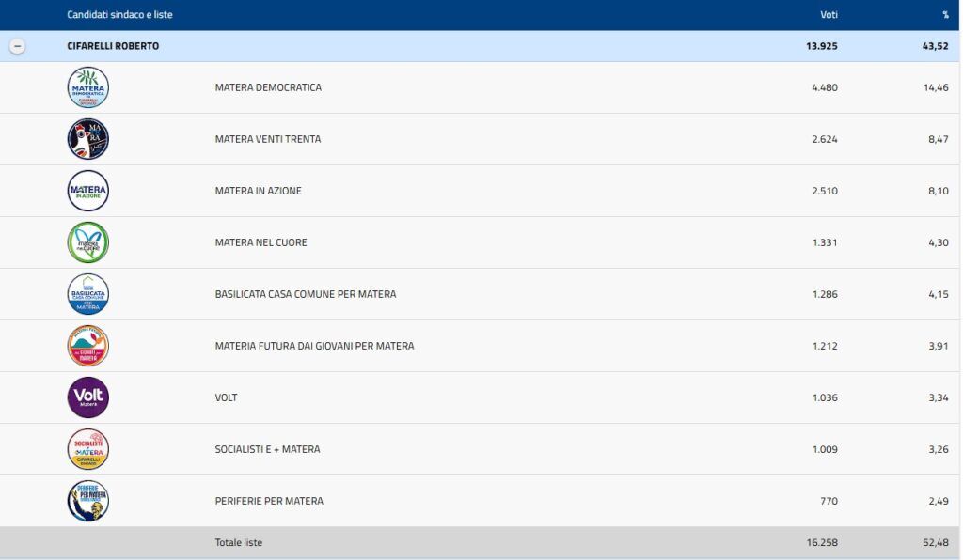Viewport: 963px width, 560px height.
Task: Click the Basilicata Casa Comune logo
Action: tap(88, 294)
